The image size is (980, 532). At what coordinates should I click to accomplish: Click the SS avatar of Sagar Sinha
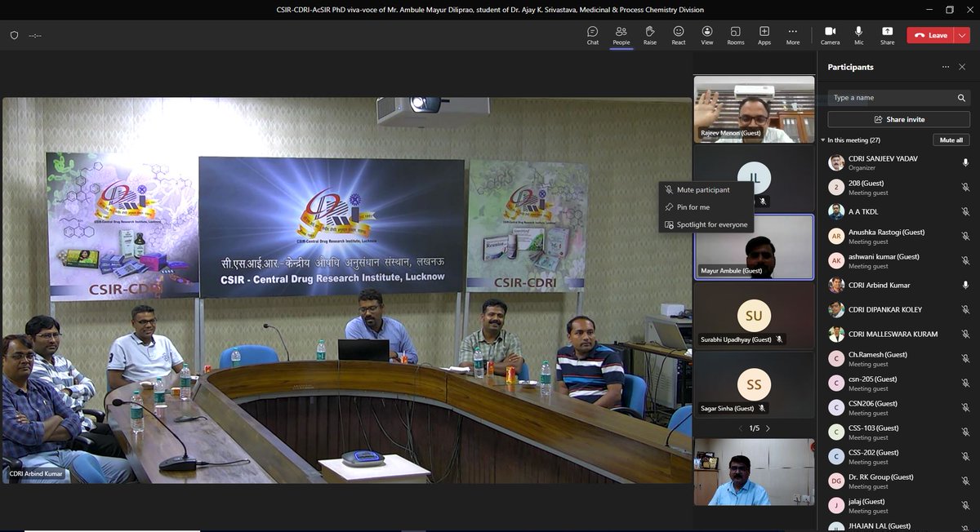click(754, 384)
